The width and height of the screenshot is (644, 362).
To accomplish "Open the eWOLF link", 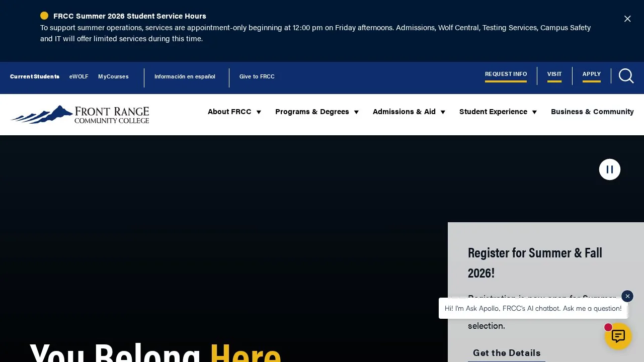I will (x=78, y=76).
